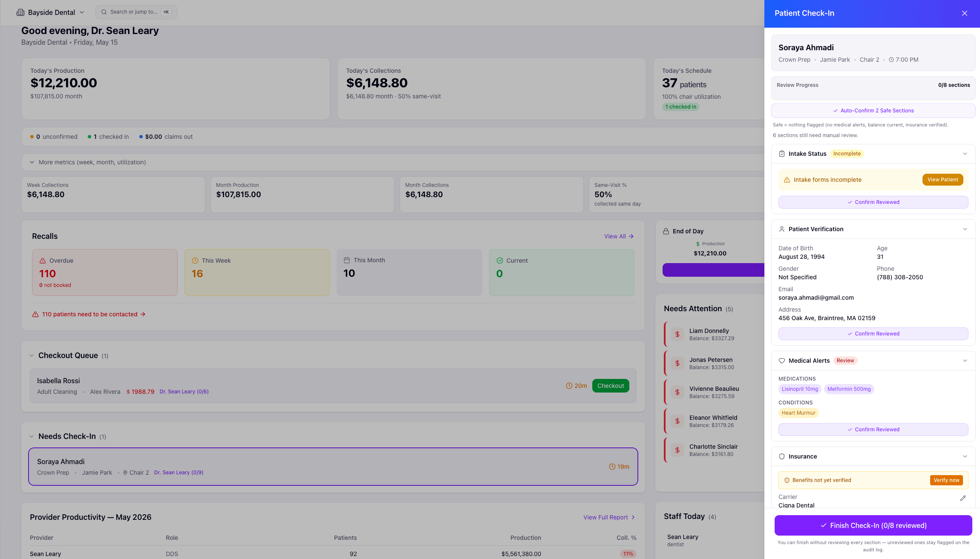Click the Insurance shield icon

tap(782, 456)
